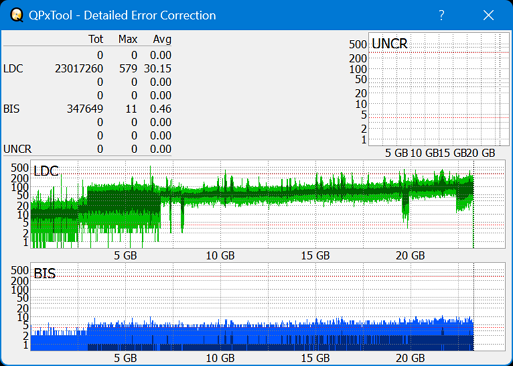Click the BIS average value 0.46
This screenshot has height=366, width=513.
click(x=161, y=109)
